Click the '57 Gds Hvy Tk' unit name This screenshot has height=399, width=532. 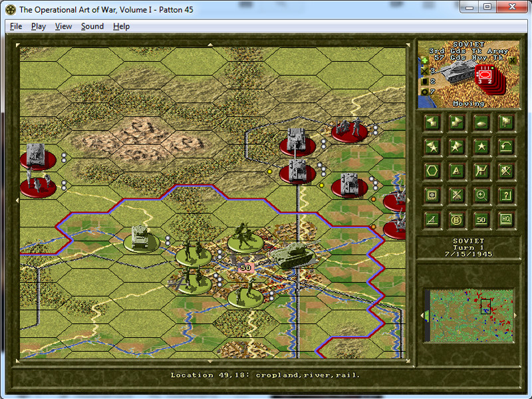[469, 58]
